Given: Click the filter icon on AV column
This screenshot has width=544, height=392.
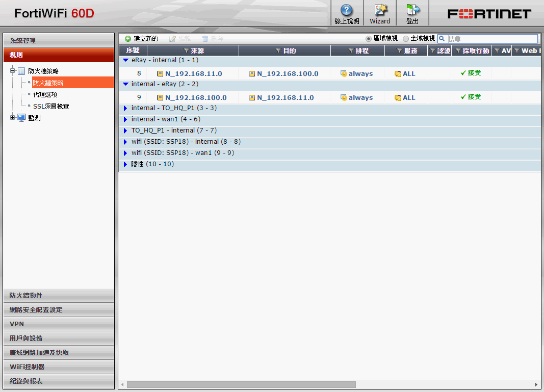Looking at the screenshot, I should 497,51.
